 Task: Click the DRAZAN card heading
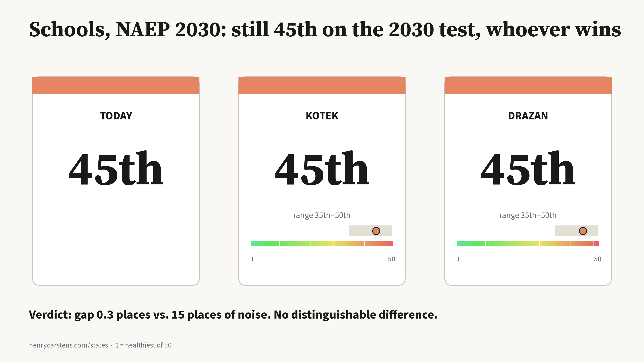point(528,116)
